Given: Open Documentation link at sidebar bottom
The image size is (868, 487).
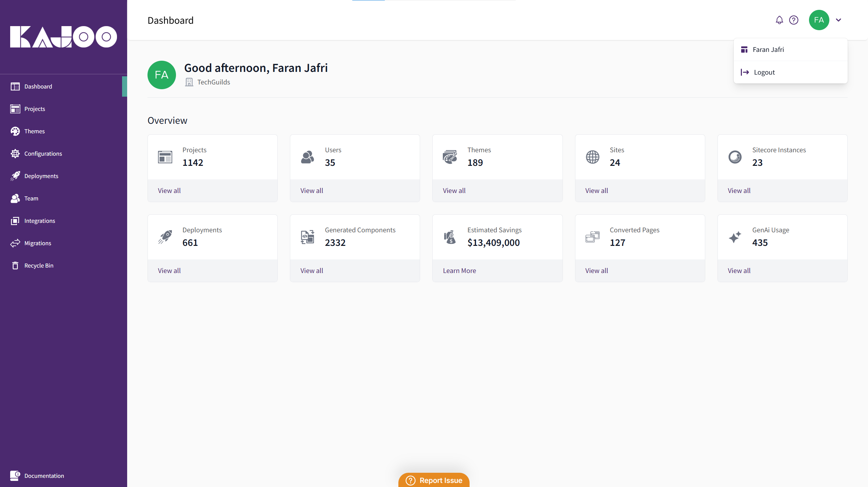Looking at the screenshot, I should click(44, 476).
